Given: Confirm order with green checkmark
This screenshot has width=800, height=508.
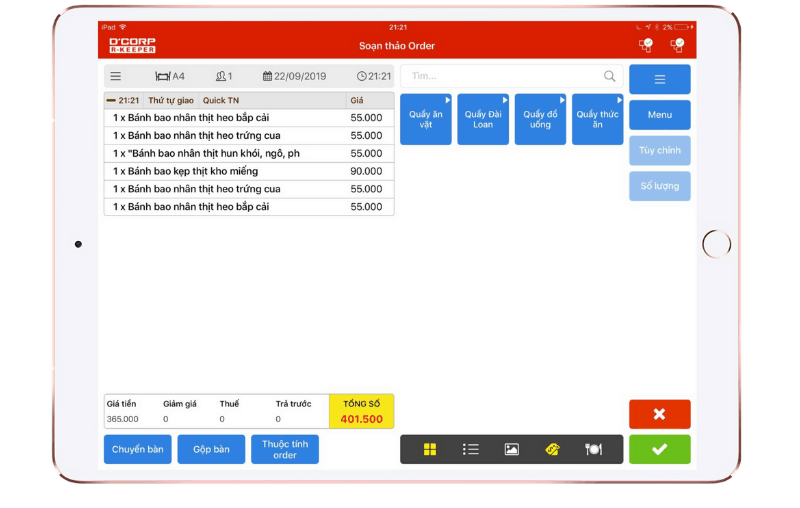Looking at the screenshot, I should pos(659,449).
